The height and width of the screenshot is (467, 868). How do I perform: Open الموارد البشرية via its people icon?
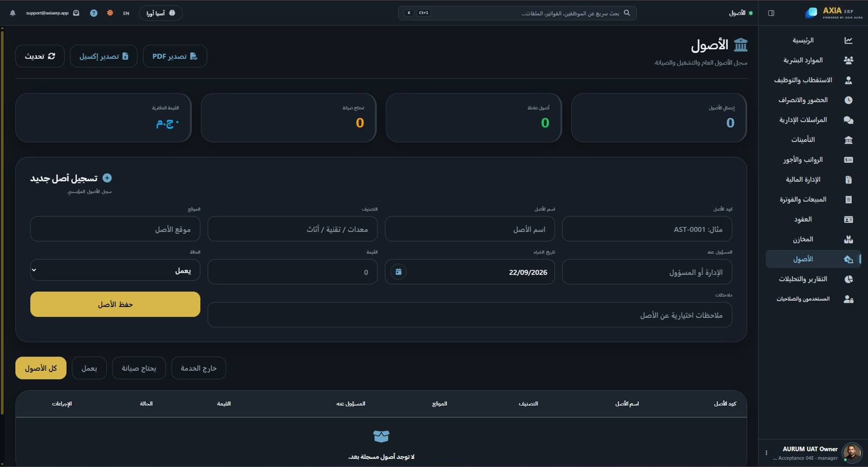pos(848,60)
